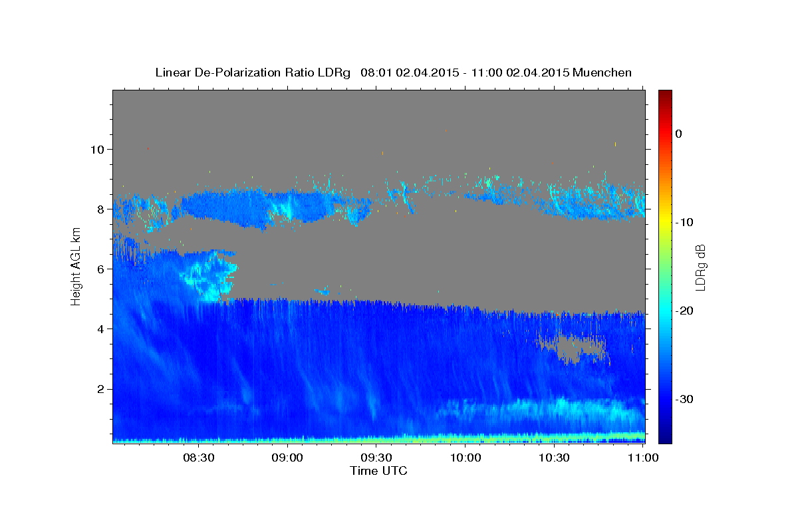
Task: Click the cyan cloud patch at 6 km near 08:35
Action: point(211,276)
